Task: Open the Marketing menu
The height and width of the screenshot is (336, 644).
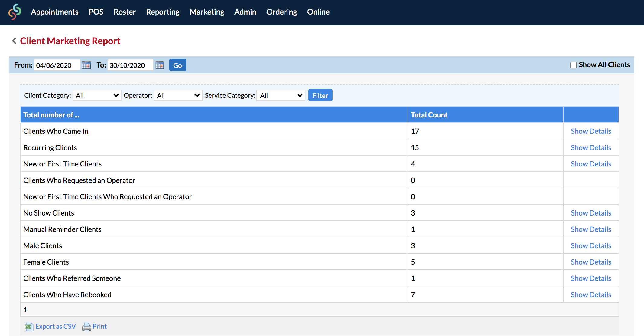Action: click(x=207, y=12)
